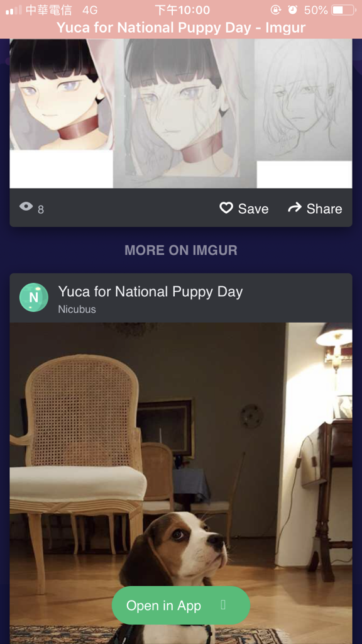Click the Share label text
The height and width of the screenshot is (644, 362).
(x=324, y=209)
